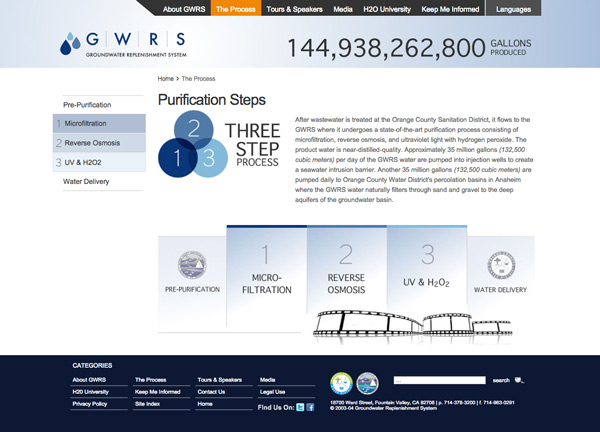Viewport: 600px width, 432px height.
Task: Click footer Contact Us link
Action: coord(211,392)
